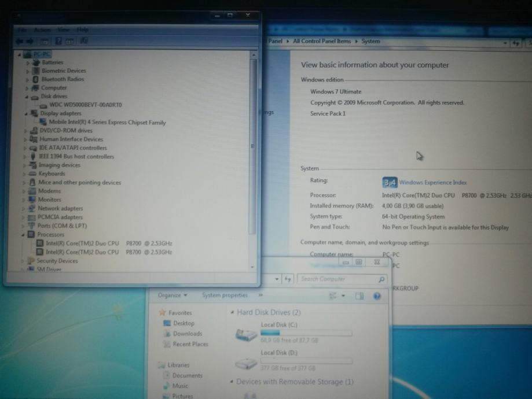Click System properties in Explorer toolbar

click(x=225, y=295)
